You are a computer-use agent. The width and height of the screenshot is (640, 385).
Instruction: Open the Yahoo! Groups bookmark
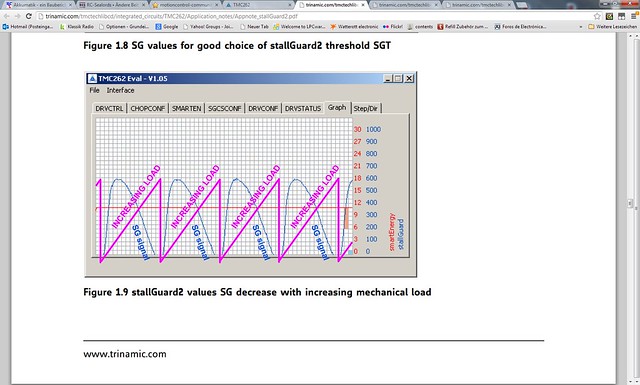point(208,27)
